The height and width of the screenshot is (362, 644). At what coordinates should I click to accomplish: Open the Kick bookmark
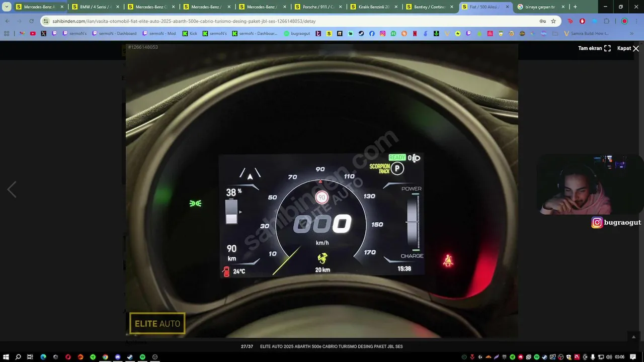pos(190,33)
